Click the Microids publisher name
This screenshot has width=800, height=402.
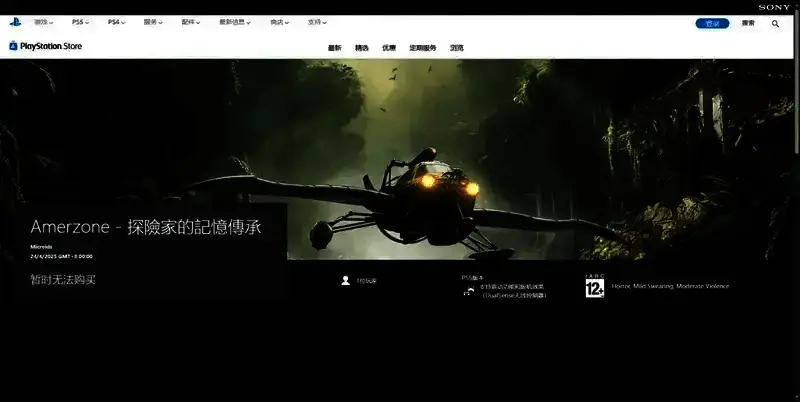pos(41,247)
